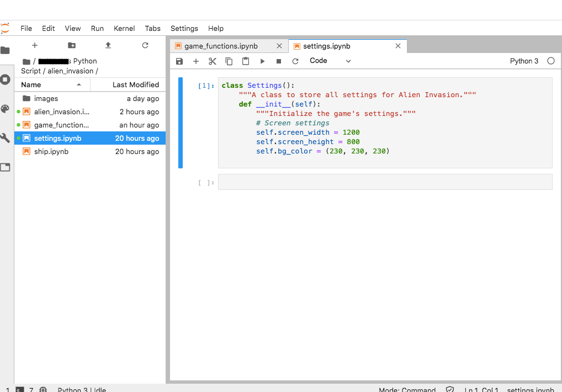The width and height of the screenshot is (562, 392).
Task: Click the notebook trust shield icon
Action: (450, 389)
